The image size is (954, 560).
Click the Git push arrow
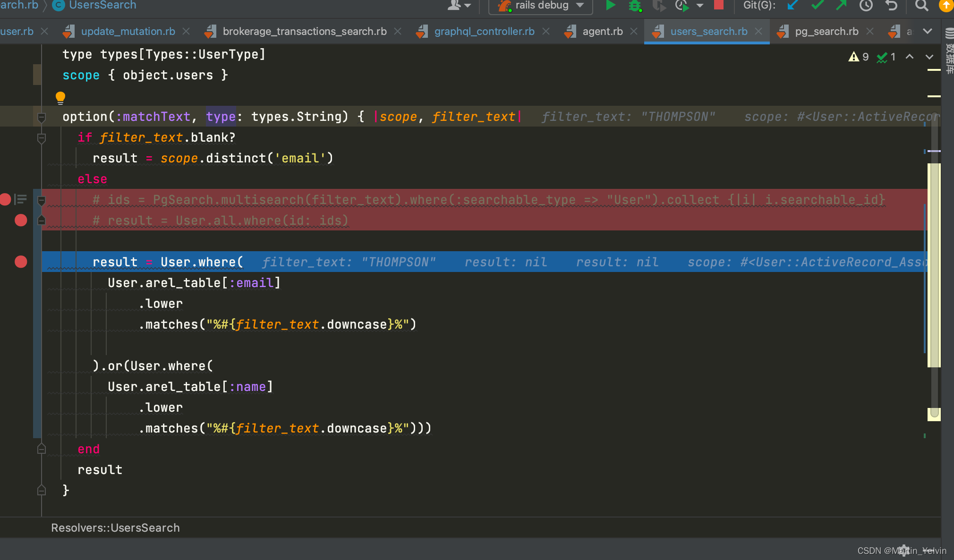[x=842, y=5]
